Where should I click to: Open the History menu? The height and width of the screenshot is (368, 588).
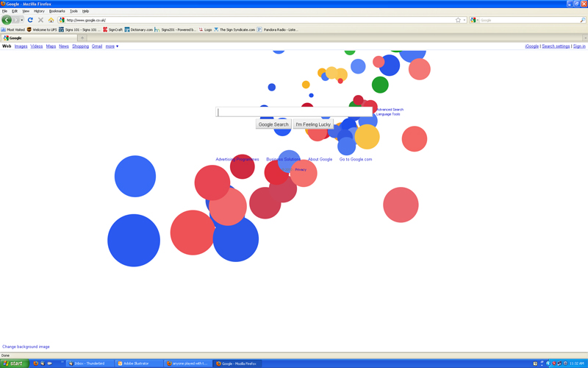pyautogui.click(x=39, y=11)
